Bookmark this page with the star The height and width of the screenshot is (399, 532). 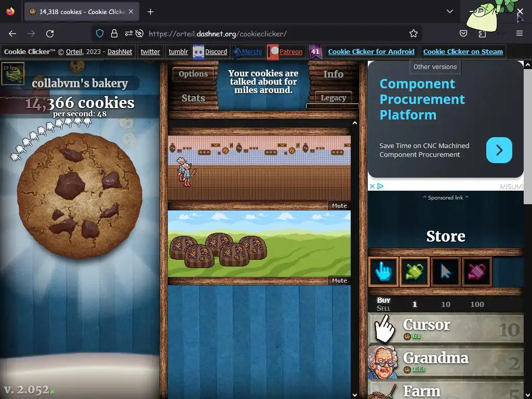413,33
